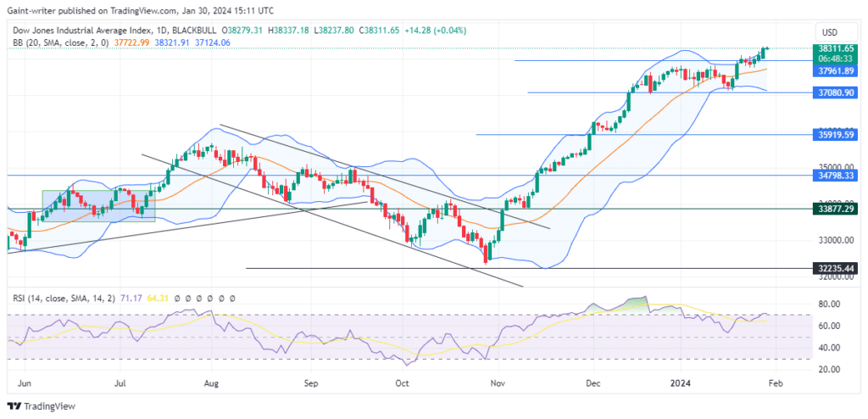
Task: Click the BB (20, SMA, close) indicator label
Action: [x=59, y=42]
